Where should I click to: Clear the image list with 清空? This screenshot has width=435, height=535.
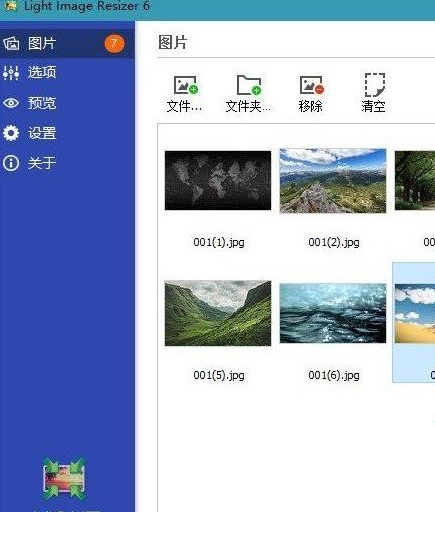pos(374,93)
